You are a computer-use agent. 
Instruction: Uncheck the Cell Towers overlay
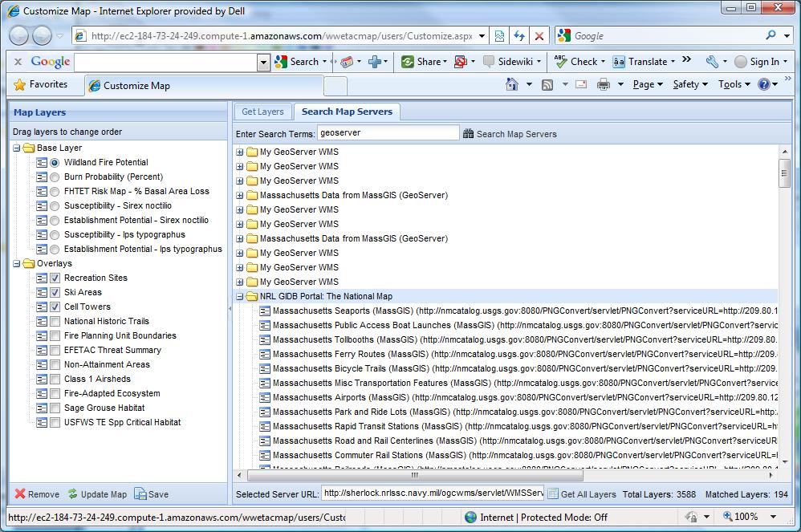coord(55,307)
